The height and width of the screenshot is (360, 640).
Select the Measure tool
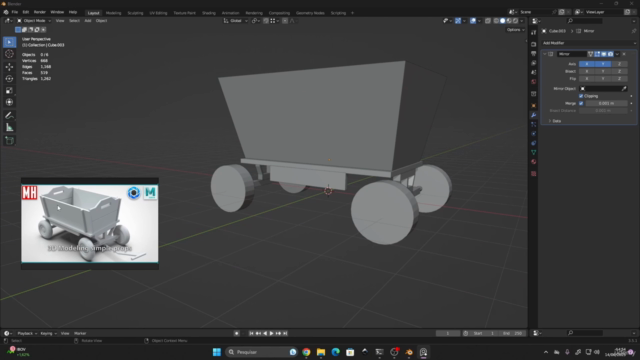9,128
